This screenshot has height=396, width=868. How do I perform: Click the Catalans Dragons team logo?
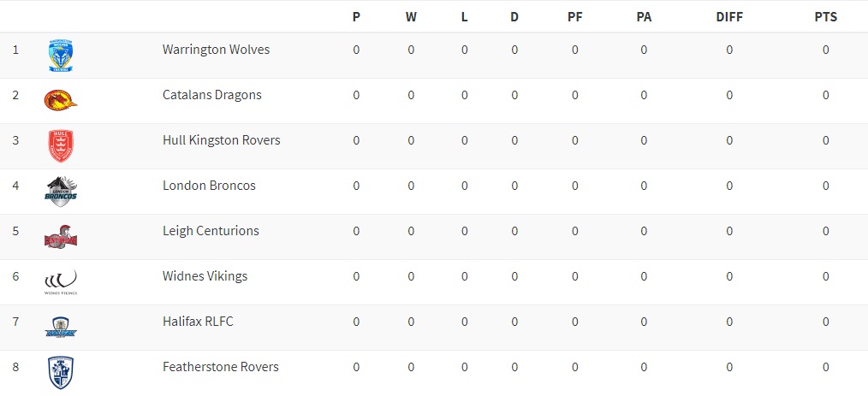click(61, 100)
